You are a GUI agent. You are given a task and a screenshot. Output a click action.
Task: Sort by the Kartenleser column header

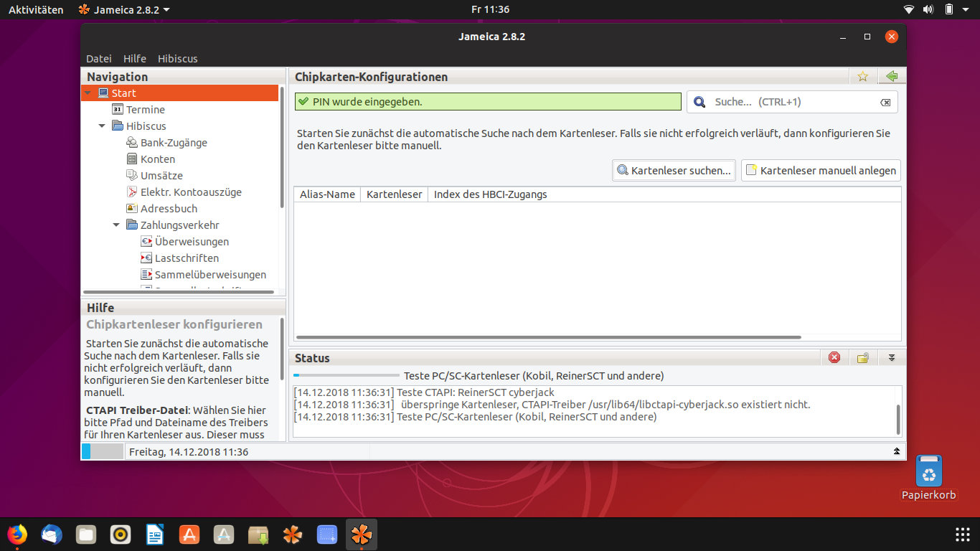(x=394, y=194)
